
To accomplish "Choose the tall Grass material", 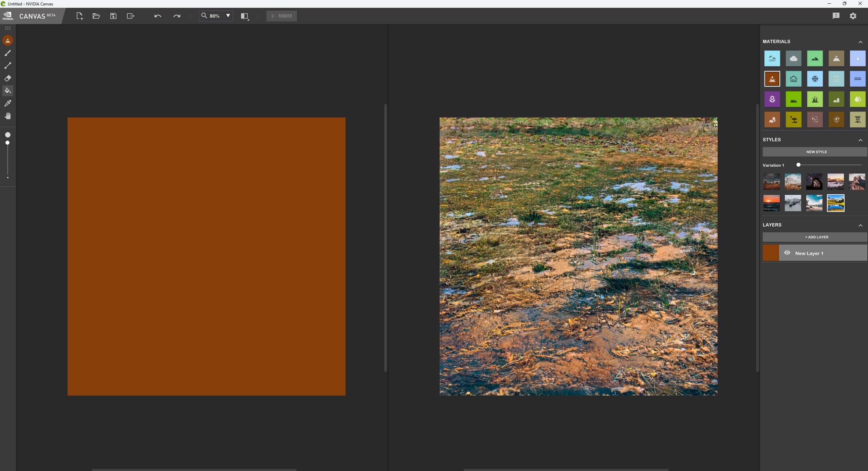I will [x=815, y=99].
